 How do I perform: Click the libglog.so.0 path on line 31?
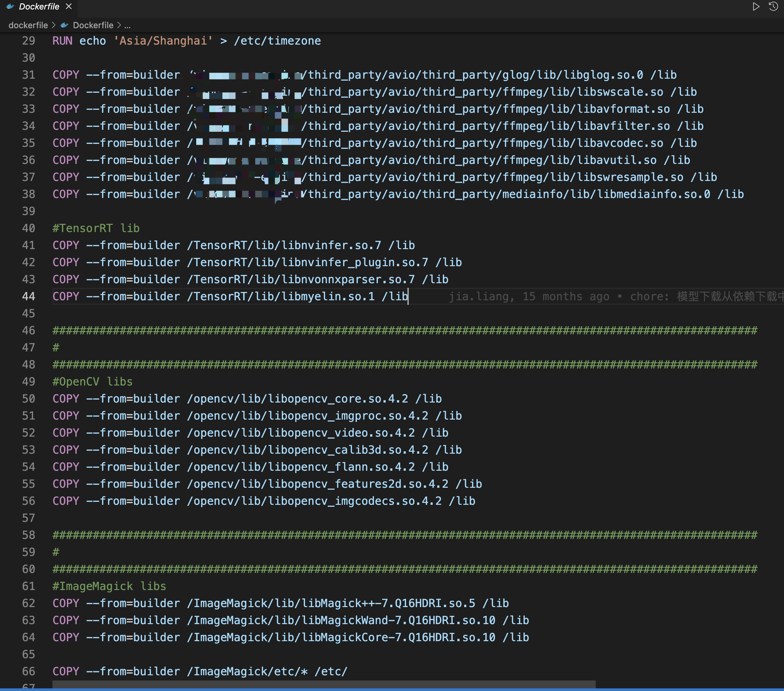[415, 75]
